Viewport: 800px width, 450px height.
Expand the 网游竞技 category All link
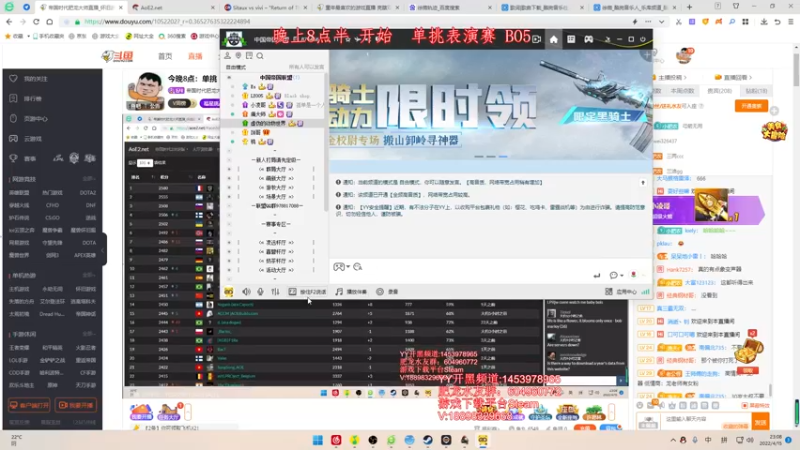pos(89,179)
